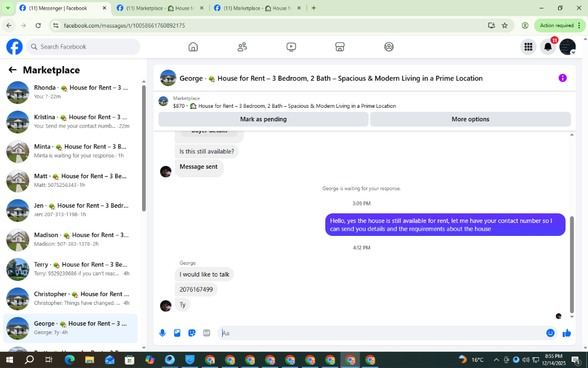Click the blue sent reply message
Image resolution: width=588 pixels, height=368 pixels.
tap(445, 225)
